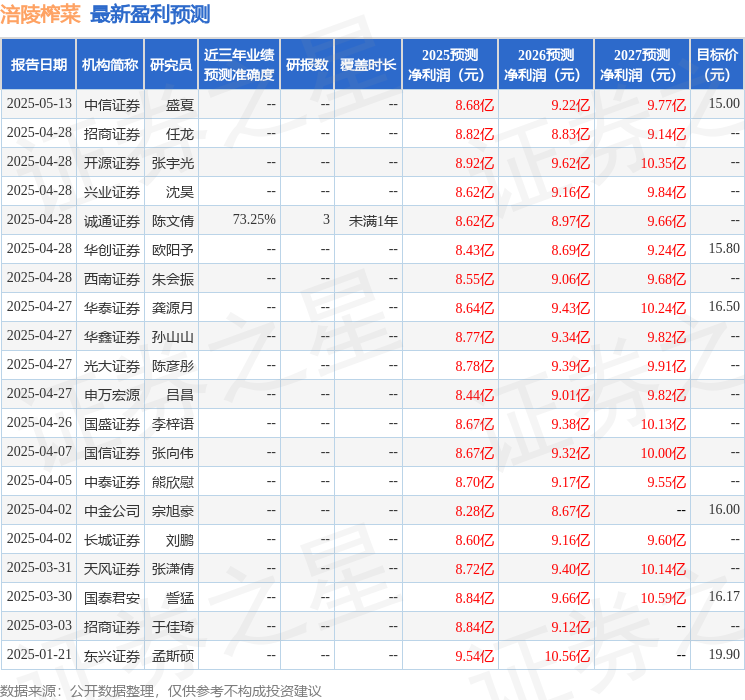
Task: Click the 未满1年 coverage duration cell
Action: point(373,220)
